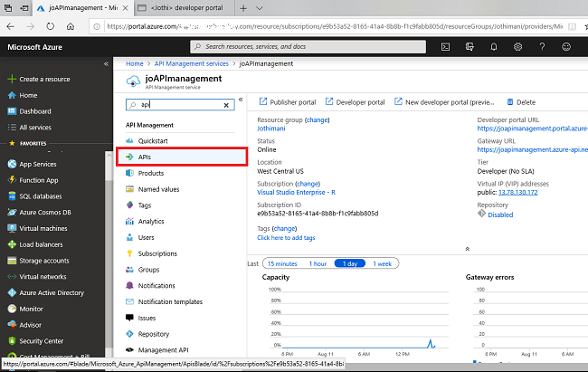Open Dashboard in the sidebar
This screenshot has width=588, height=372.
(29, 111)
